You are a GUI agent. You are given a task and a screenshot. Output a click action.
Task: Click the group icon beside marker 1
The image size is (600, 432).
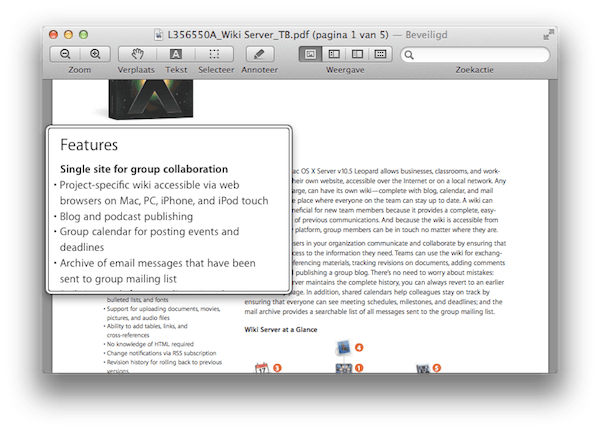click(344, 368)
